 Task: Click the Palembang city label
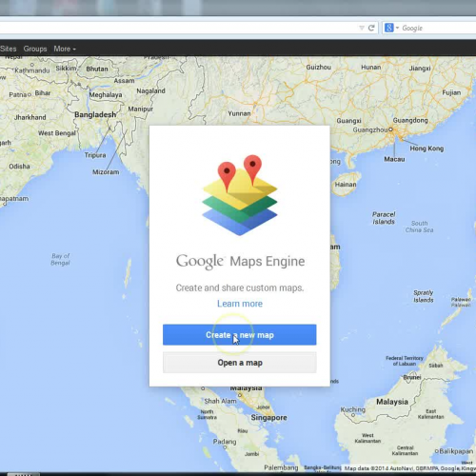281,467
